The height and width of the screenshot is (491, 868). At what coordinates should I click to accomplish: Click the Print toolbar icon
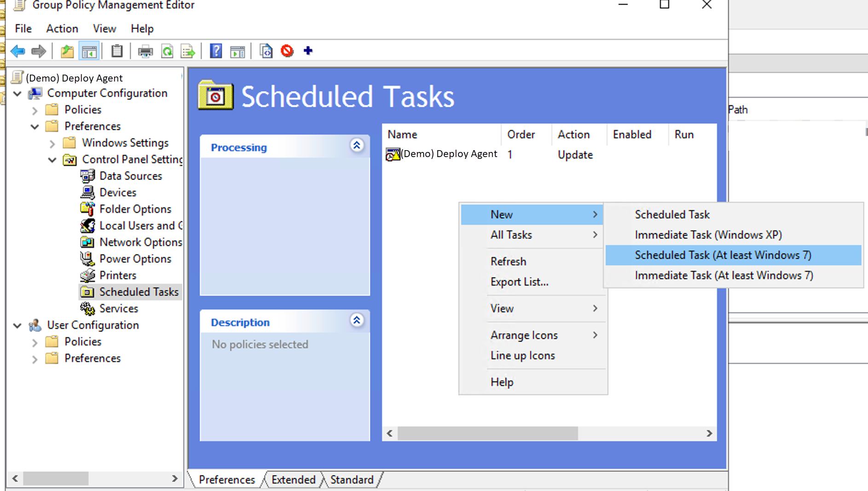(x=145, y=51)
